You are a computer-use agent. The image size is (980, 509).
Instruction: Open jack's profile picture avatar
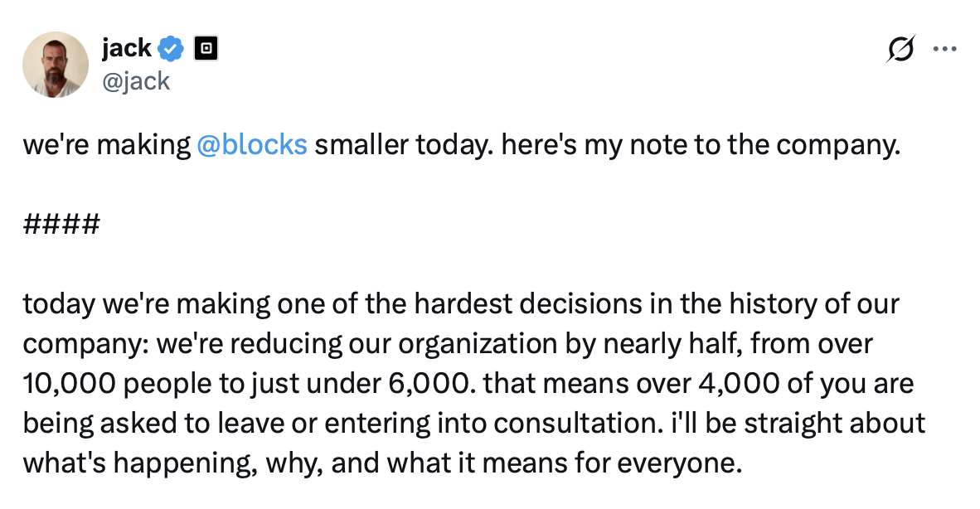(x=56, y=64)
